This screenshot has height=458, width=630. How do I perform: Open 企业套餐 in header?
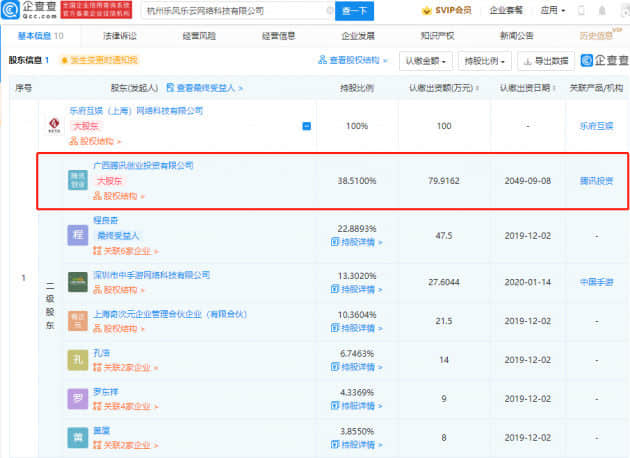pos(506,10)
